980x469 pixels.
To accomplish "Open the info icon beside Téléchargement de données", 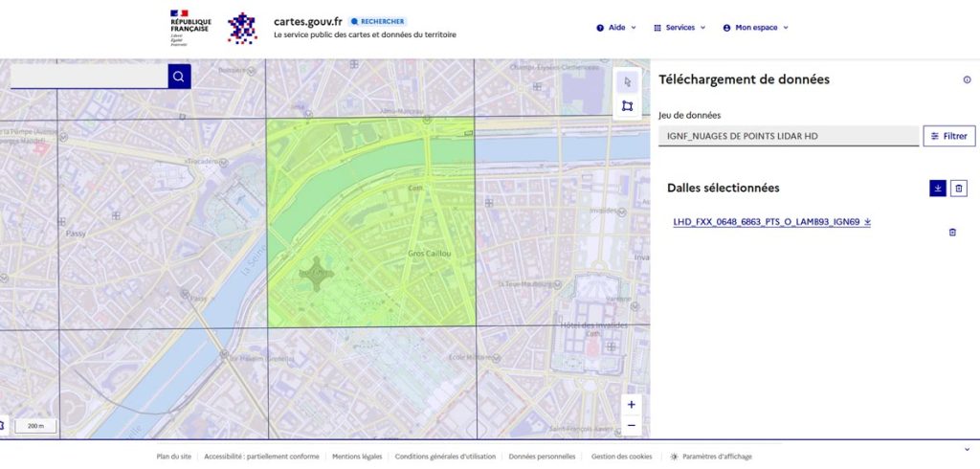I will tap(967, 80).
